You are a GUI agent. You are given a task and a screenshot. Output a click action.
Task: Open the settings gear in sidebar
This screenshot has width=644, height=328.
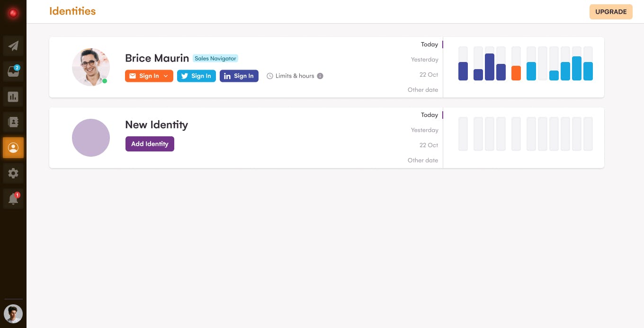click(13, 173)
